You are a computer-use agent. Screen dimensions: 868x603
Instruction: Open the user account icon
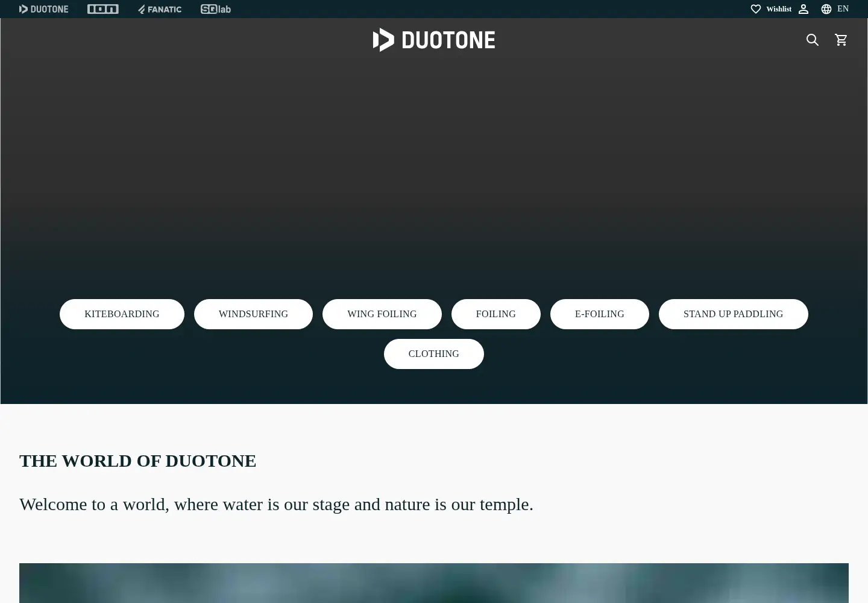(x=804, y=9)
